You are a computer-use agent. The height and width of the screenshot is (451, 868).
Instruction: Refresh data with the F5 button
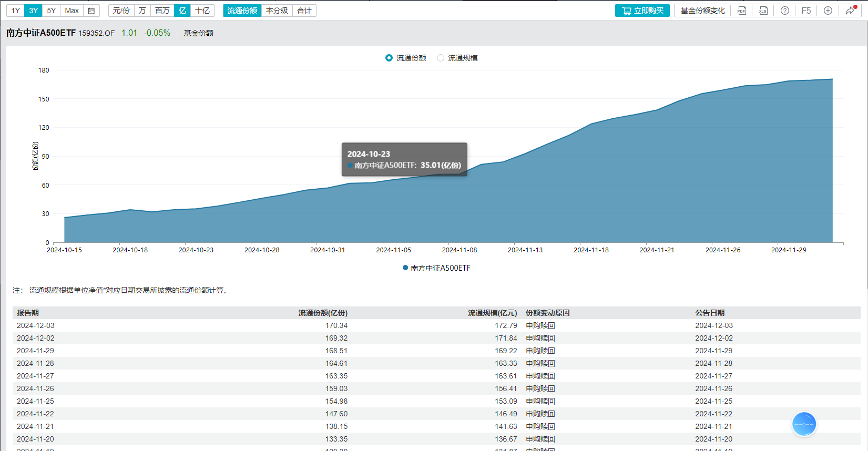[806, 11]
